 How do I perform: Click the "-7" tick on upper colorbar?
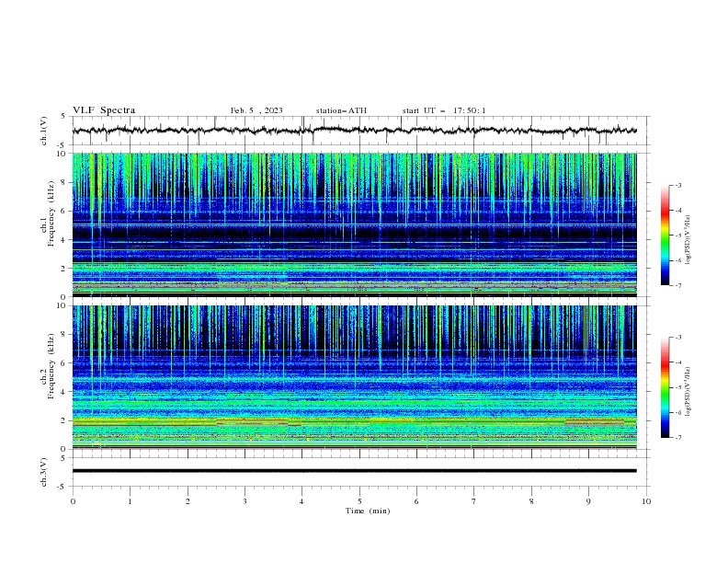pyautogui.click(x=677, y=285)
